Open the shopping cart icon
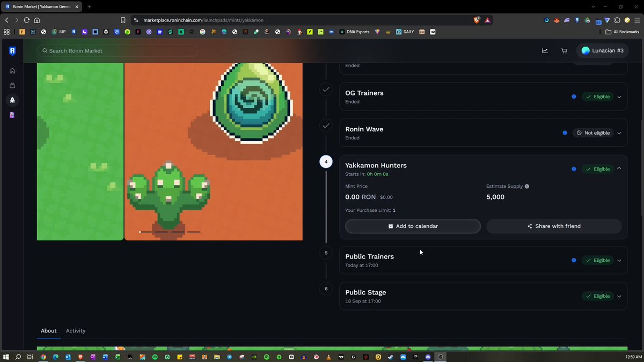The image size is (644, 362). (564, 50)
